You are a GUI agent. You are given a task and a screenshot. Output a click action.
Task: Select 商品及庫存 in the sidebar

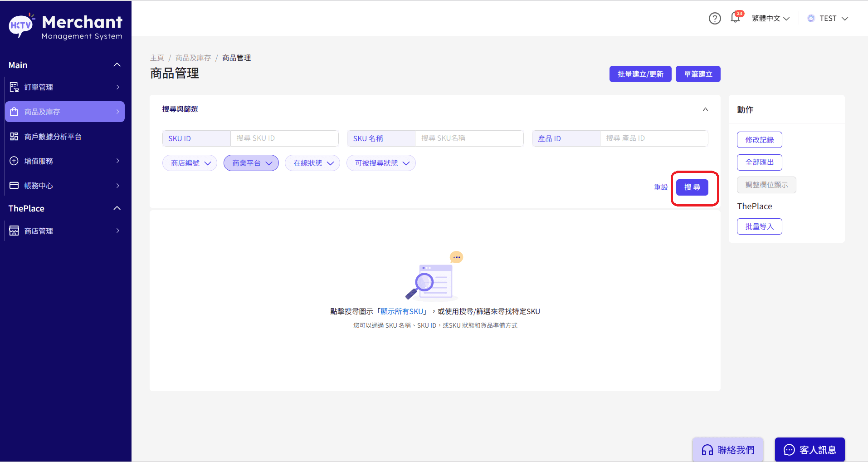point(65,112)
